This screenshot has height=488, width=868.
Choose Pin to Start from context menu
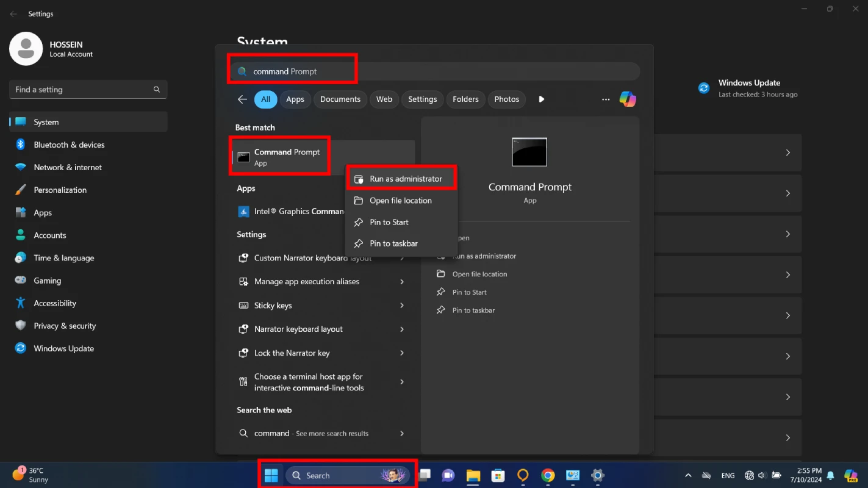coord(389,222)
